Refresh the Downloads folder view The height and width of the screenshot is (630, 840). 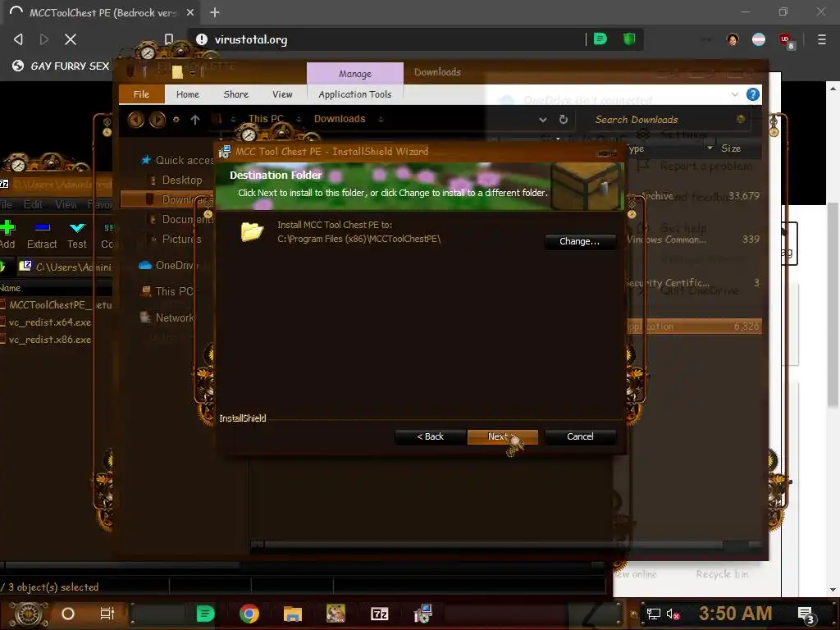pos(563,120)
